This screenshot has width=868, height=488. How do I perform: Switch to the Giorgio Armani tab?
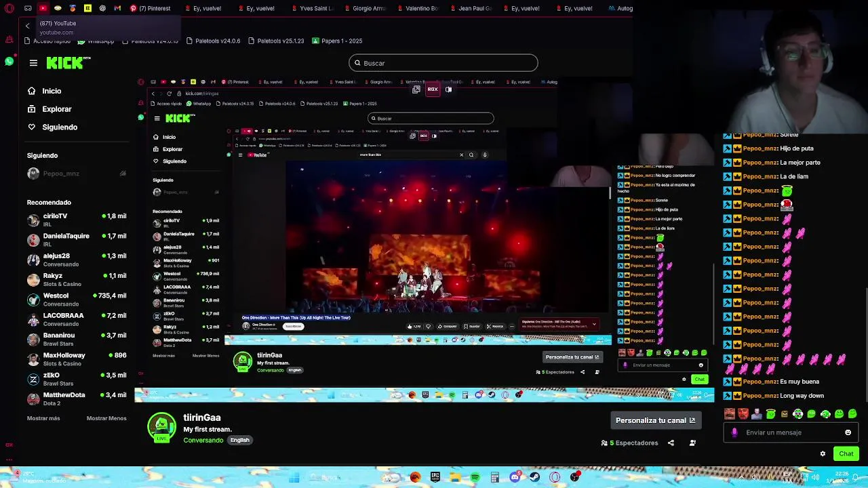[x=365, y=8]
